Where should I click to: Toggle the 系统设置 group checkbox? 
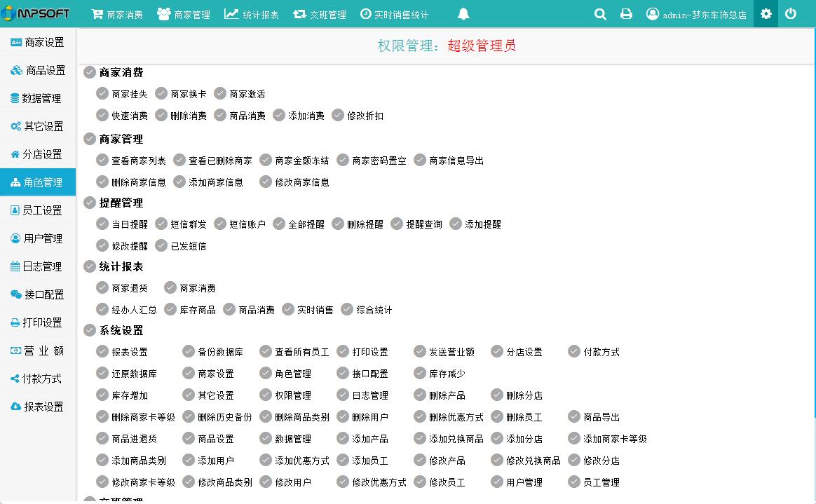coord(90,330)
